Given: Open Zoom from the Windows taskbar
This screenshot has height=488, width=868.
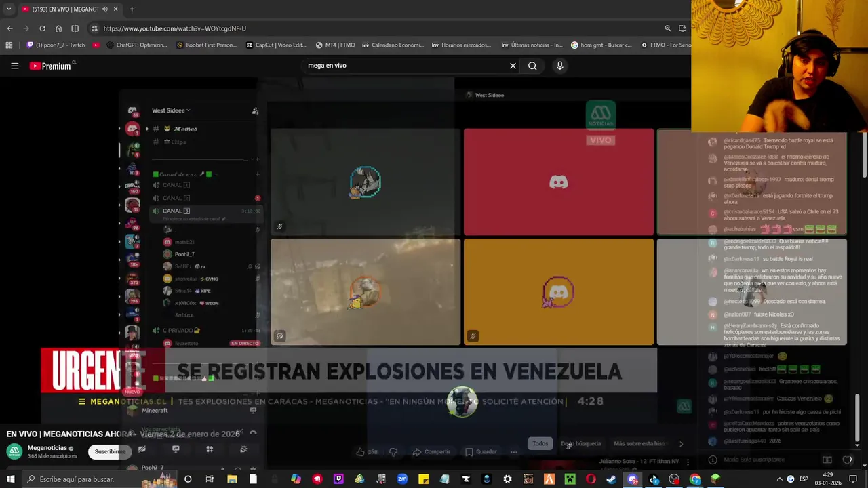Looking at the screenshot, I should click(402, 479).
